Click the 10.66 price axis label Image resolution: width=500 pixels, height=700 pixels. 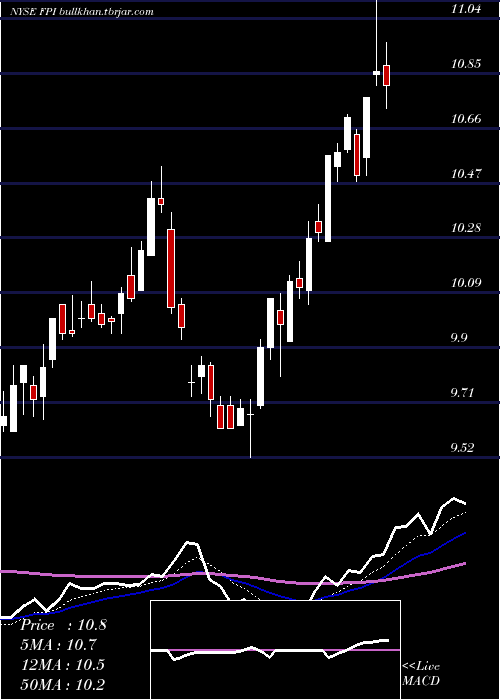466,119
